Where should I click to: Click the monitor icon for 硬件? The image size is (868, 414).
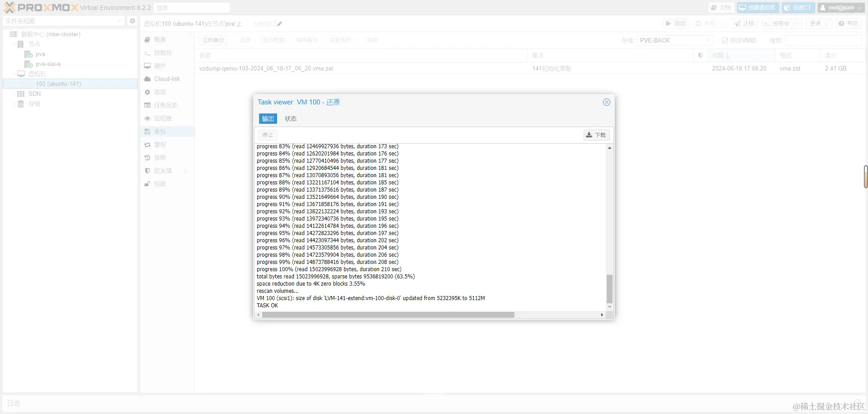click(x=147, y=66)
